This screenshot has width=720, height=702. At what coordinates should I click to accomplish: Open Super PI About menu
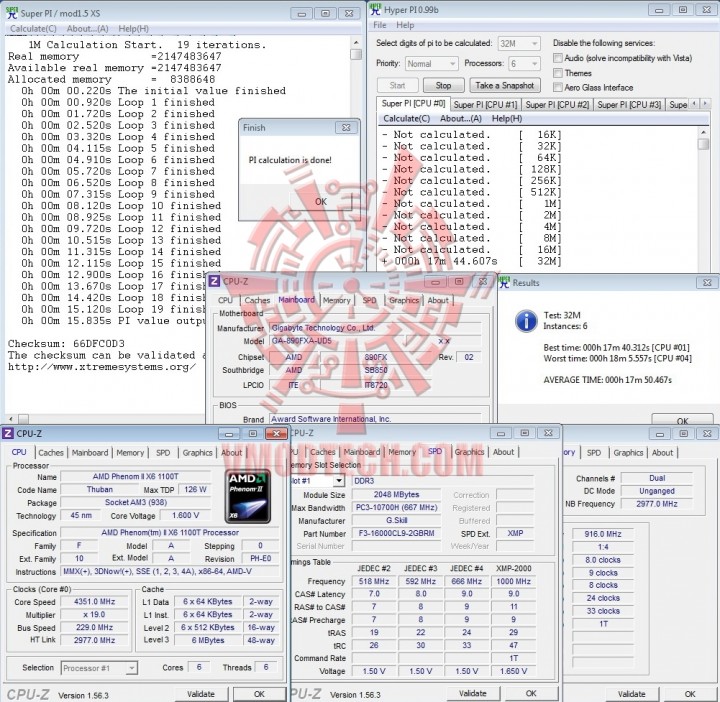(87, 28)
